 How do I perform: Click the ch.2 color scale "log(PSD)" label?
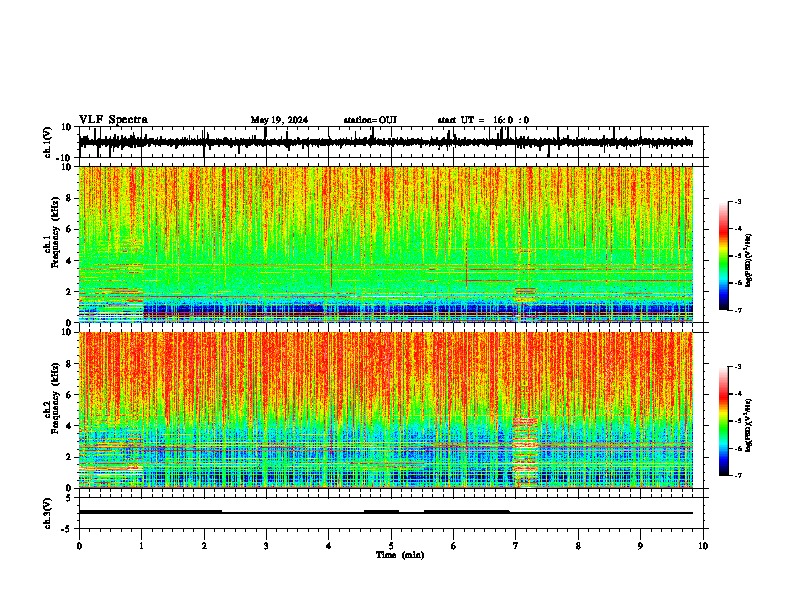coord(749,425)
